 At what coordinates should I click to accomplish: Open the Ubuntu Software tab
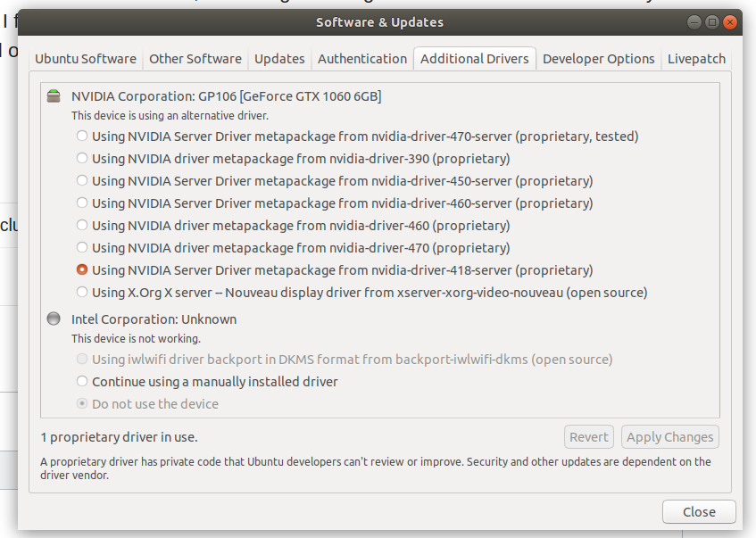point(86,59)
